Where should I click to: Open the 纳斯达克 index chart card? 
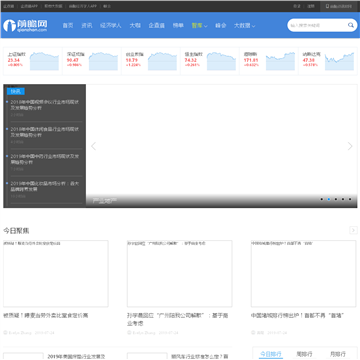tap(328, 61)
